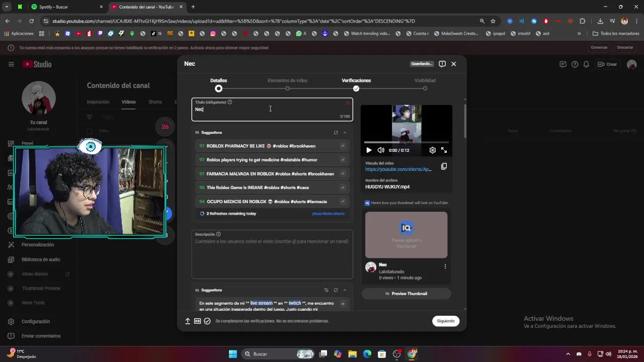
Task: Close the Nec upload dialog
Action: [454, 64]
